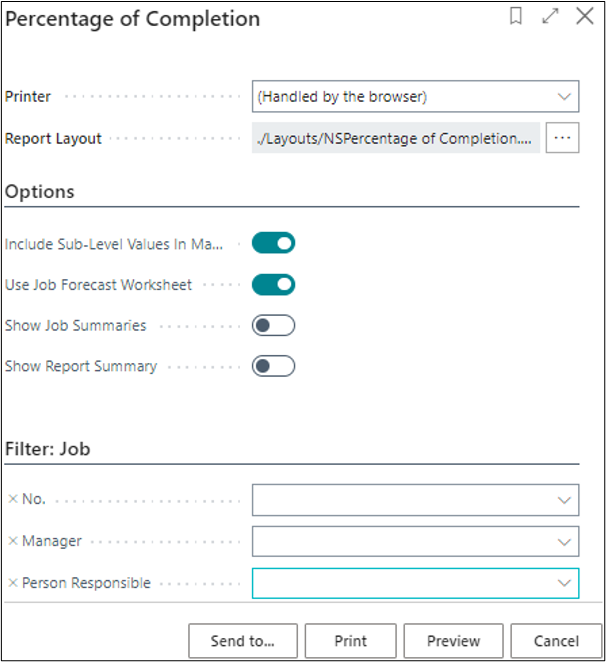This screenshot has width=606, height=662.
Task: Click the Report Layout path field
Action: coord(396,139)
